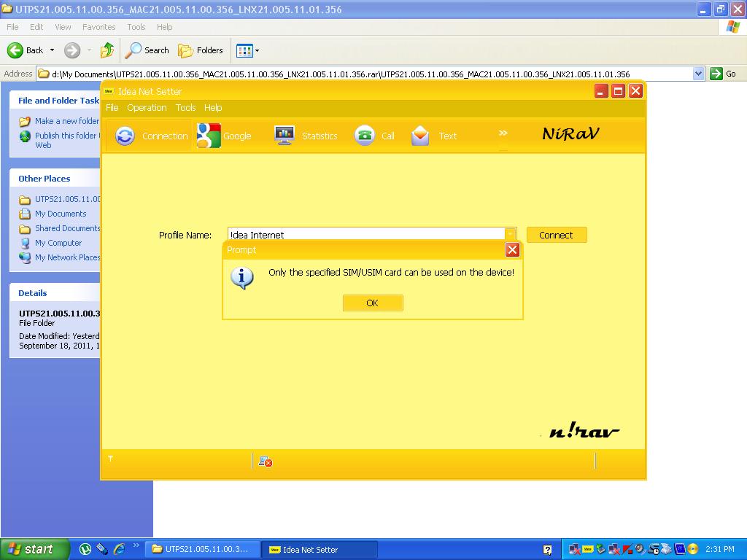Viewport: 747px width, 560px height.
Task: Click the Profile Name field
Action: 365,234
